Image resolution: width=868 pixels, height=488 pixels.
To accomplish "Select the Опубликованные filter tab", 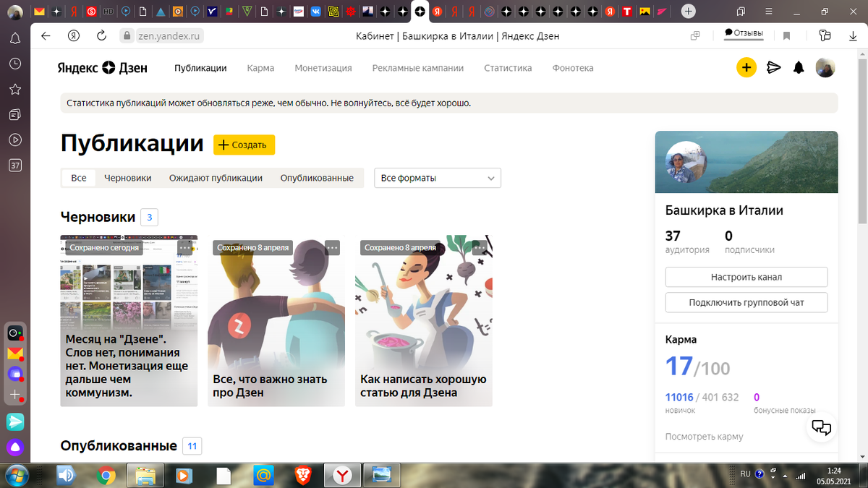I will [317, 178].
